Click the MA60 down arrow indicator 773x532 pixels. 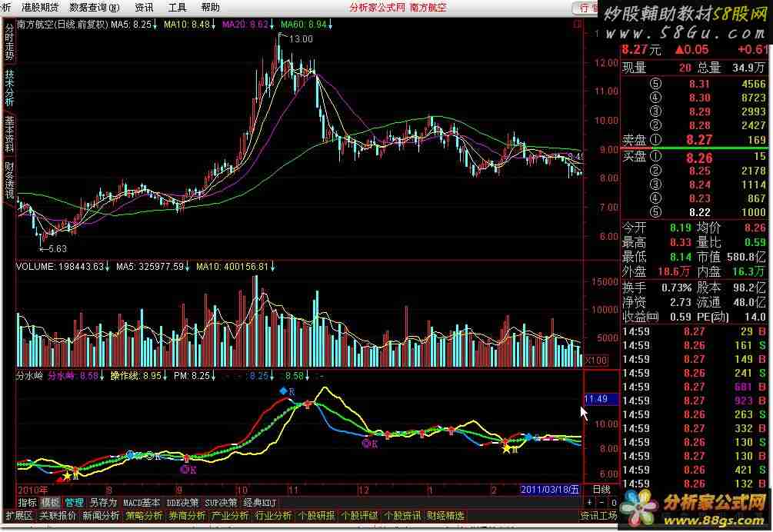point(330,24)
